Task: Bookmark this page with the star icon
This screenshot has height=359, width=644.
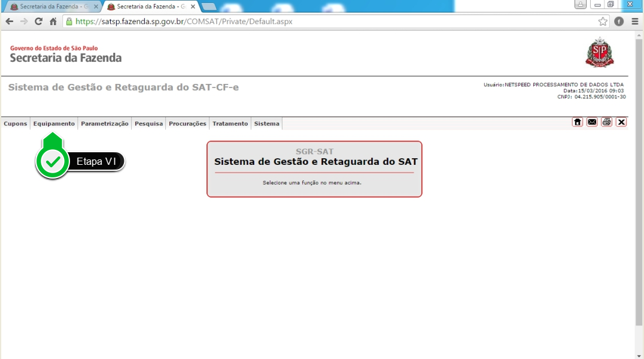Action: [x=603, y=22]
